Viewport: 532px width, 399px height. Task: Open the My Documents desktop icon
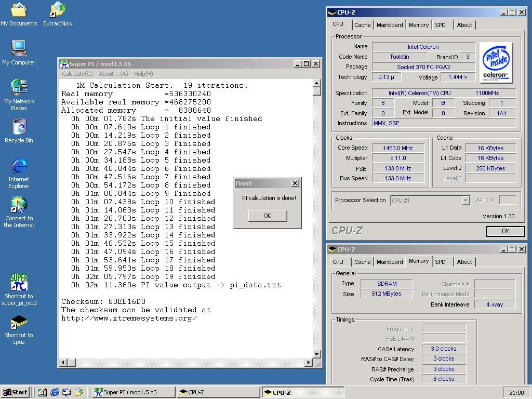(x=19, y=14)
